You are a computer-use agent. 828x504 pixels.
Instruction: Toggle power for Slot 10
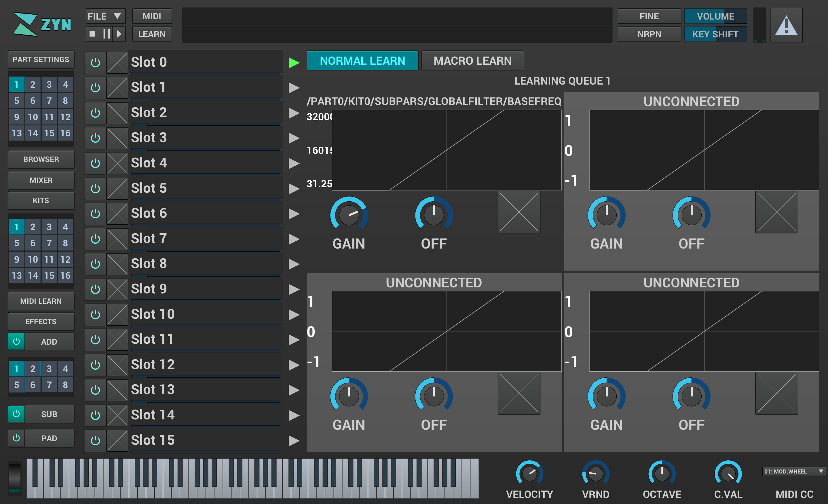[x=95, y=314]
